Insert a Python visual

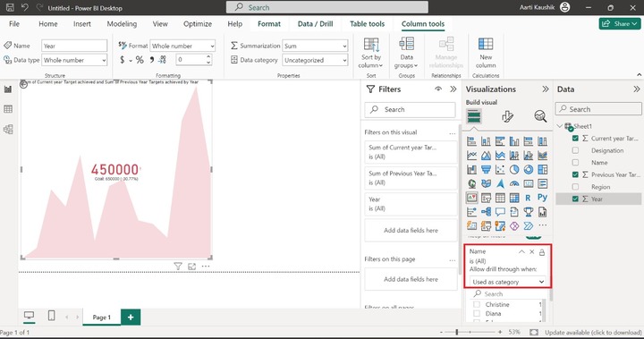(x=543, y=198)
